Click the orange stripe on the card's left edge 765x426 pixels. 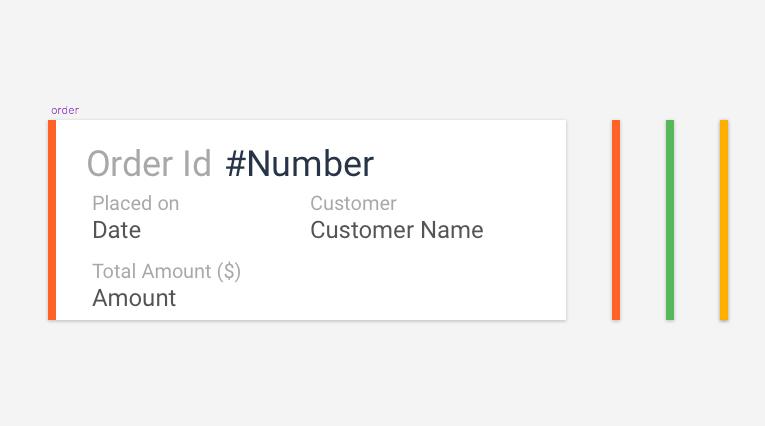pos(52,220)
